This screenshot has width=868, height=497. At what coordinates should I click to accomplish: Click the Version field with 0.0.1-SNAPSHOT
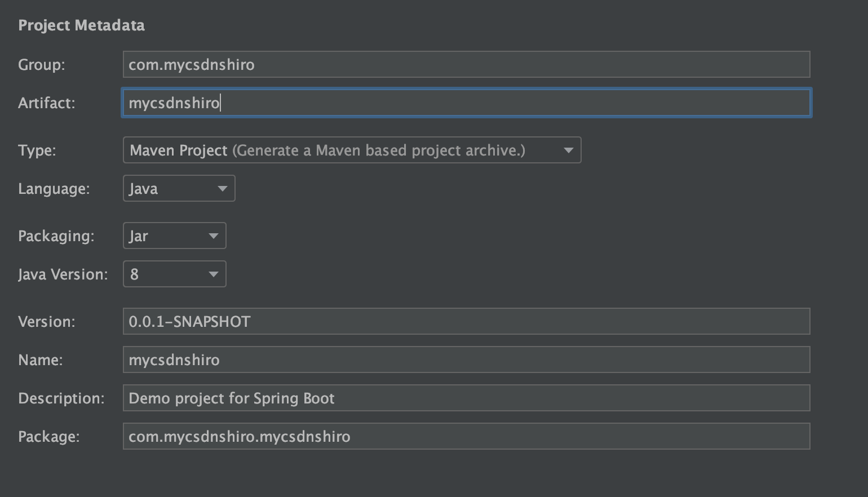[466, 322]
